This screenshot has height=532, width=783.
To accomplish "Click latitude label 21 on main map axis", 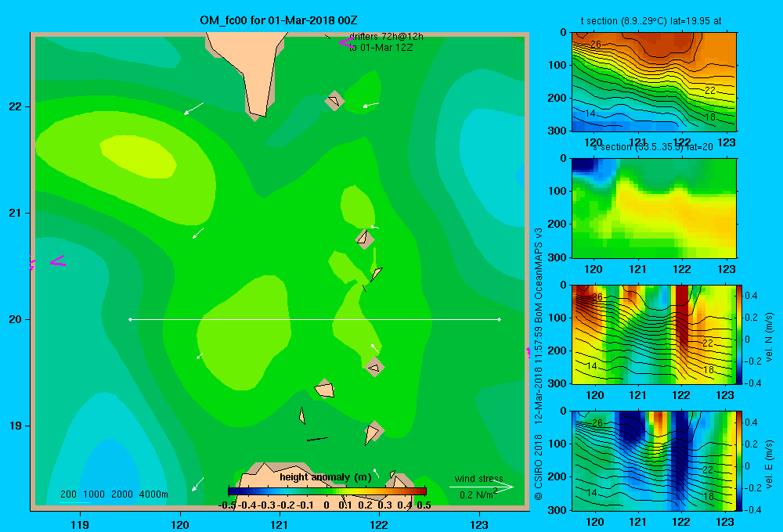I will pyautogui.click(x=16, y=213).
